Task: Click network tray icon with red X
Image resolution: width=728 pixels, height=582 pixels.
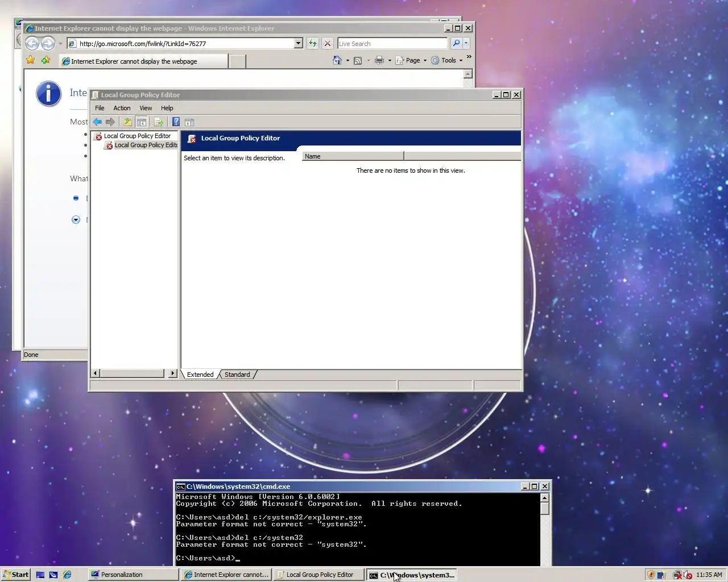Action: point(677,575)
